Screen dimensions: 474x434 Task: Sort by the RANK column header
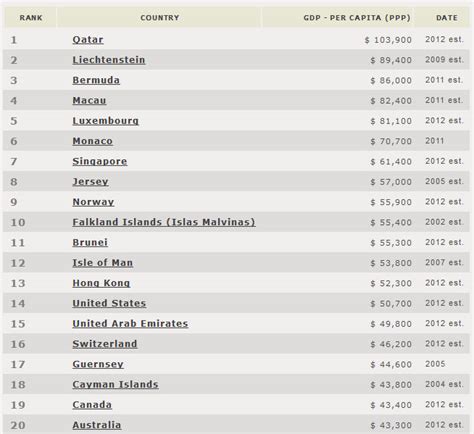31,18
